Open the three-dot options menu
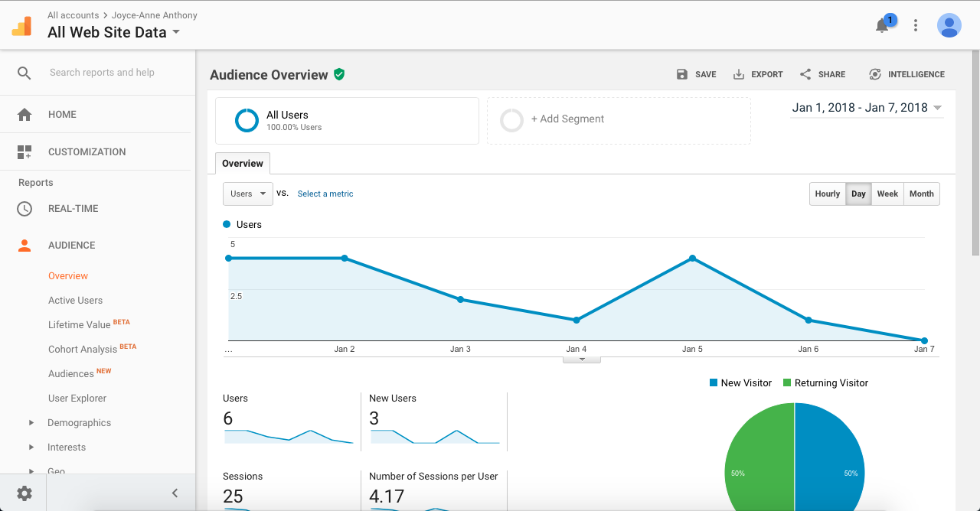 916,25
